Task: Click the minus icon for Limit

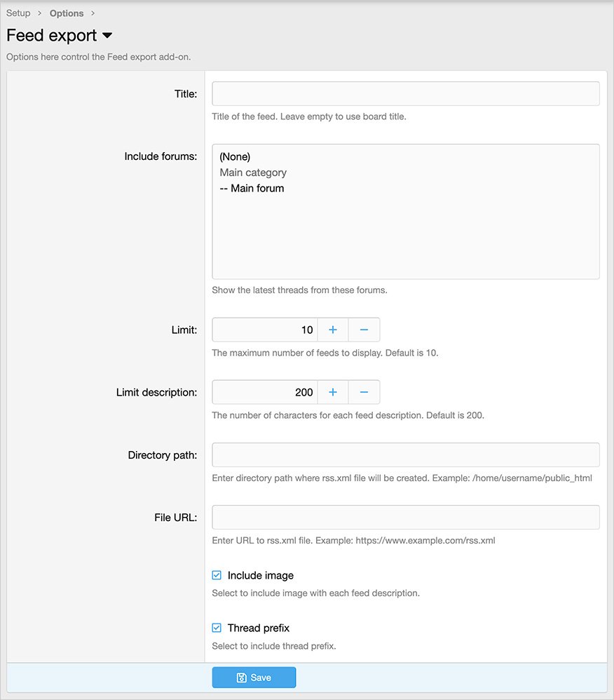Action: coord(364,330)
